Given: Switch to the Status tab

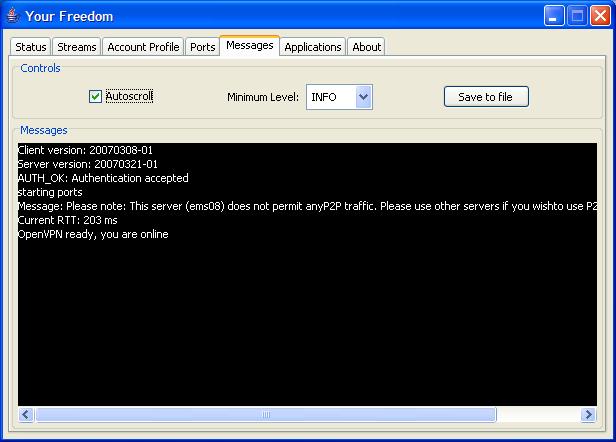Looking at the screenshot, I should coord(31,47).
